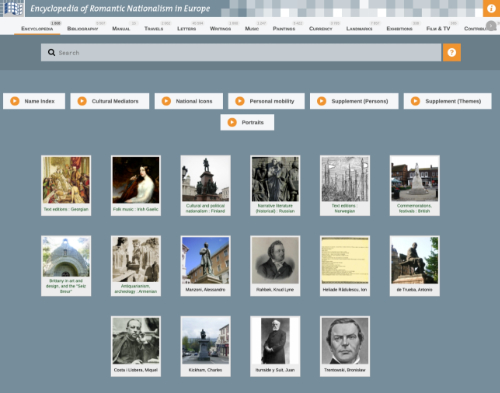
Task: Click the search help question-mark icon
Action: [452, 52]
